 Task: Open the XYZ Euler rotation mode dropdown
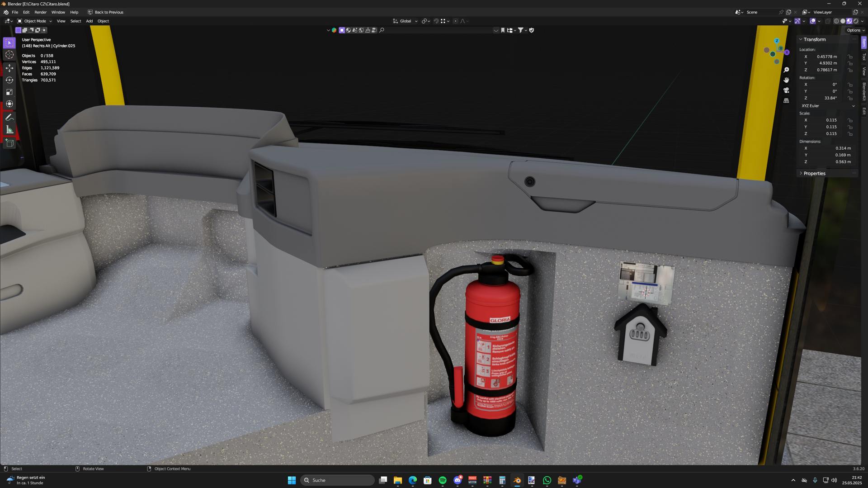[x=828, y=106]
